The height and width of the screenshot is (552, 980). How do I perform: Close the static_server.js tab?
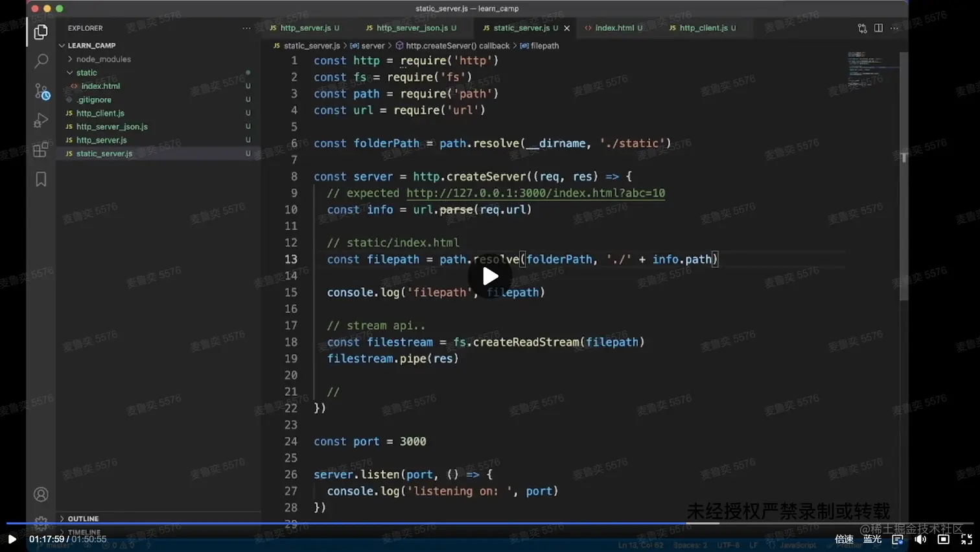(567, 29)
